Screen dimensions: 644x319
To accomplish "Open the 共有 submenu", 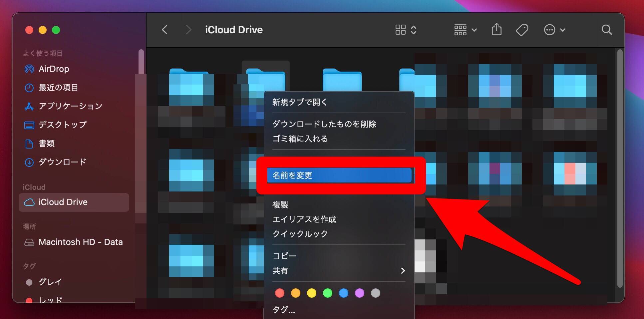I will click(339, 271).
